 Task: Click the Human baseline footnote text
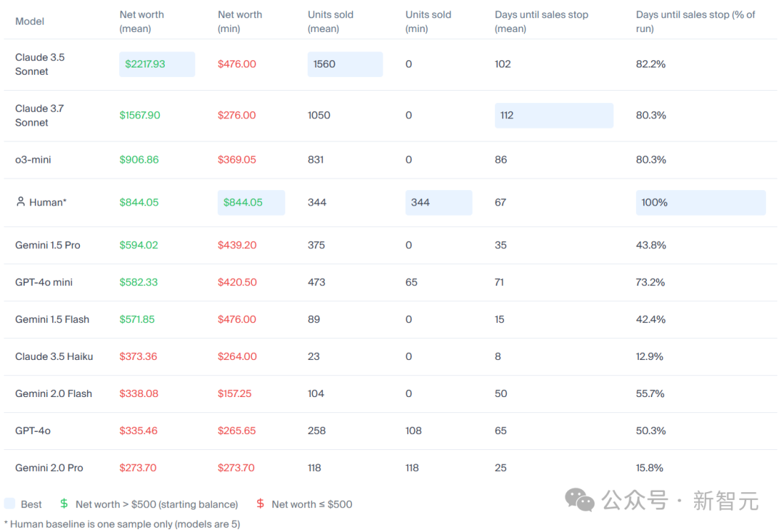(122, 523)
